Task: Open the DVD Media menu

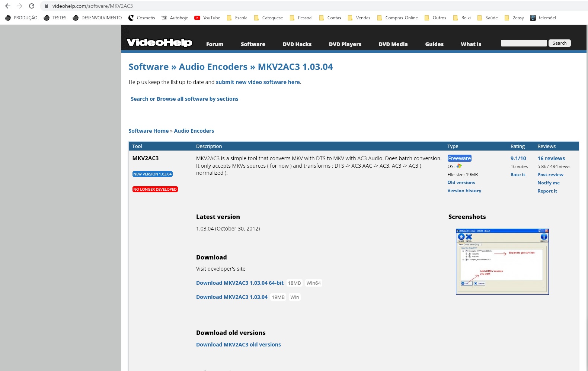Action: (393, 44)
